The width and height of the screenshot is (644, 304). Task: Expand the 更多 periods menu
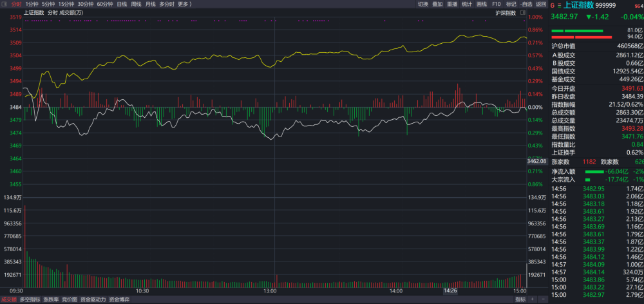[184, 4]
